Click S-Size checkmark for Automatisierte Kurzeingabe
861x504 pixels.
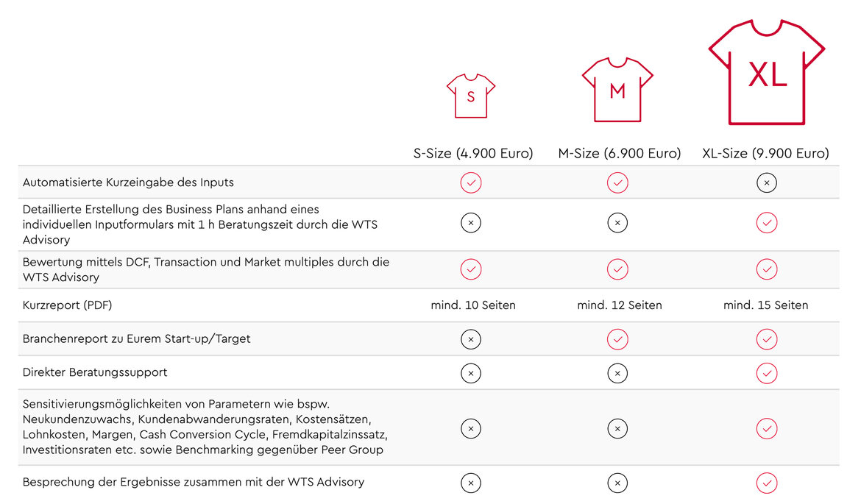471,182
